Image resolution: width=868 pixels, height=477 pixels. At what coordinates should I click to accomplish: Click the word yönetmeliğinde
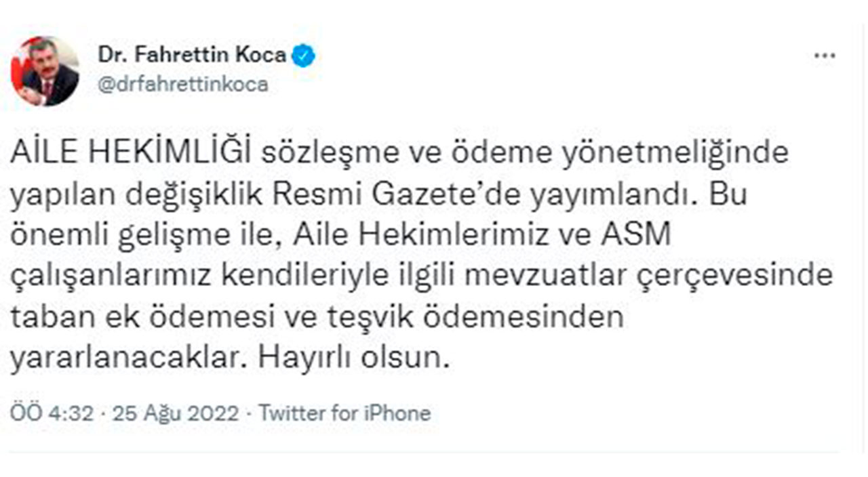click(x=685, y=152)
